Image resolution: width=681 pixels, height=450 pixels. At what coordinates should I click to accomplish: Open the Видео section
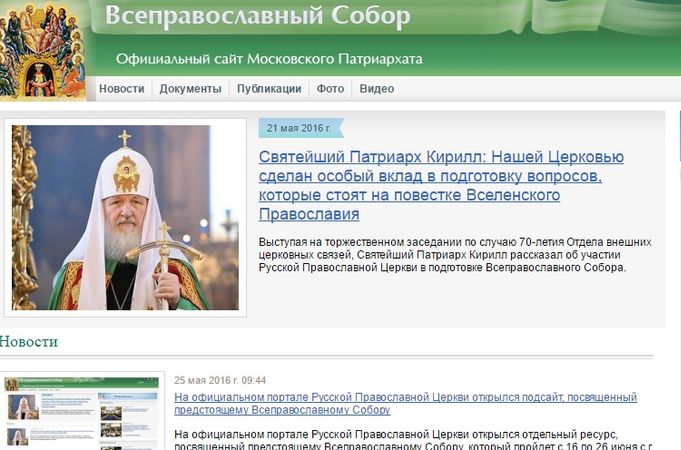377,89
